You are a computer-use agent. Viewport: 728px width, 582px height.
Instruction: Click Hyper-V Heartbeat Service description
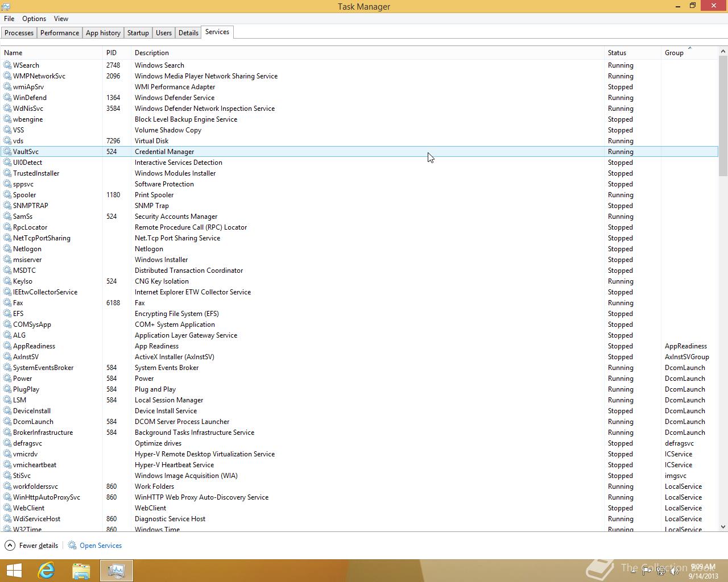pos(175,465)
